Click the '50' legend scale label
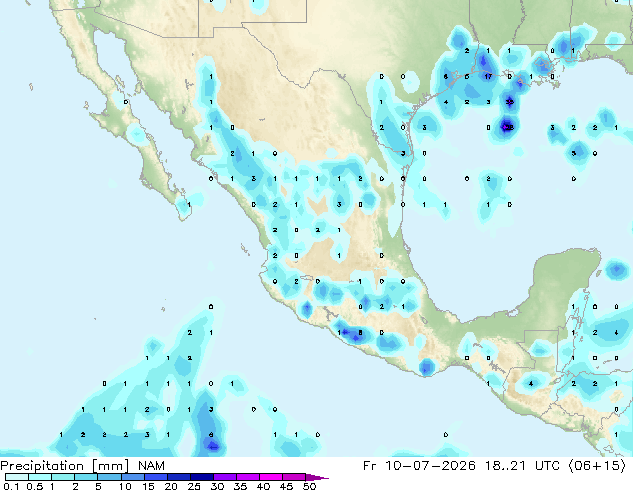Viewport: 634px width, 490px height. tap(310, 486)
